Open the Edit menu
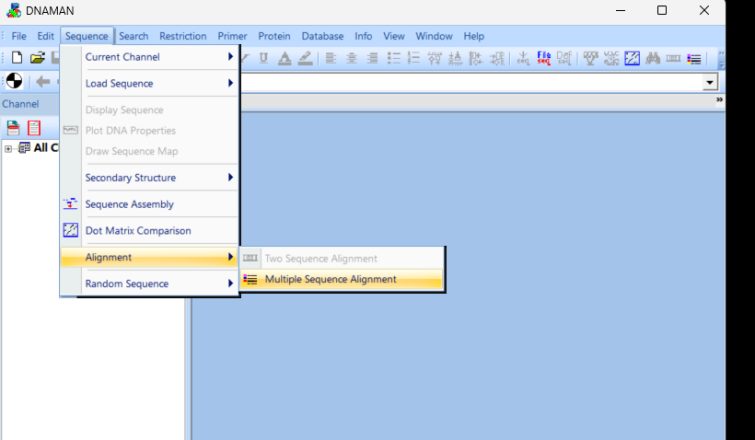 click(46, 36)
